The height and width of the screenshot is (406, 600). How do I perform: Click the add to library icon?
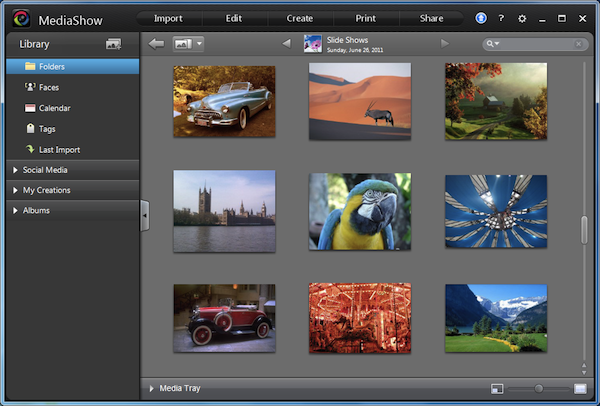[x=114, y=44]
